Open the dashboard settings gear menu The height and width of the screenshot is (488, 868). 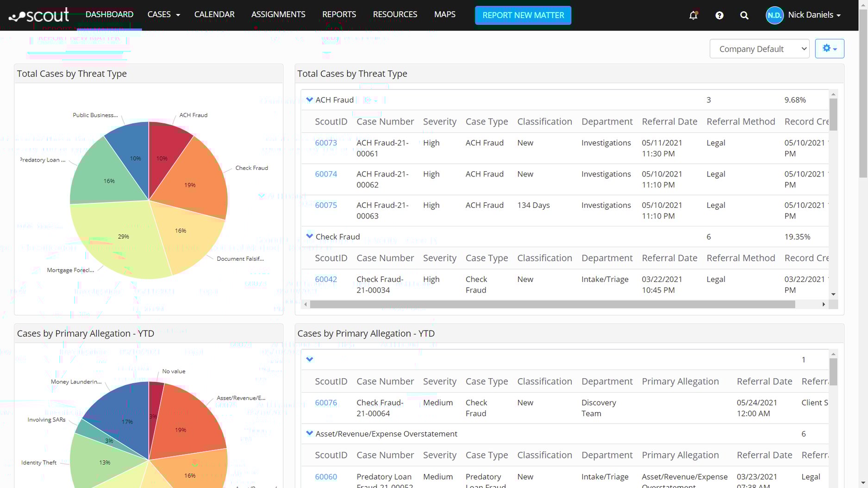point(829,48)
